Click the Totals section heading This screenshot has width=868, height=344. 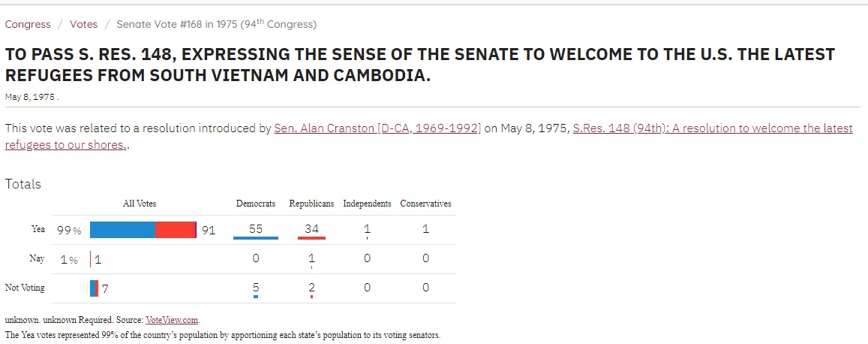[x=23, y=184]
